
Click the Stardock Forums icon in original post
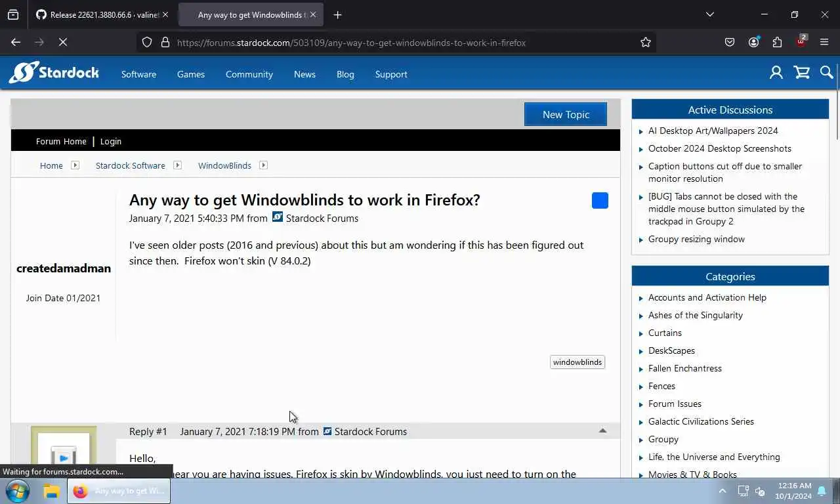(278, 217)
